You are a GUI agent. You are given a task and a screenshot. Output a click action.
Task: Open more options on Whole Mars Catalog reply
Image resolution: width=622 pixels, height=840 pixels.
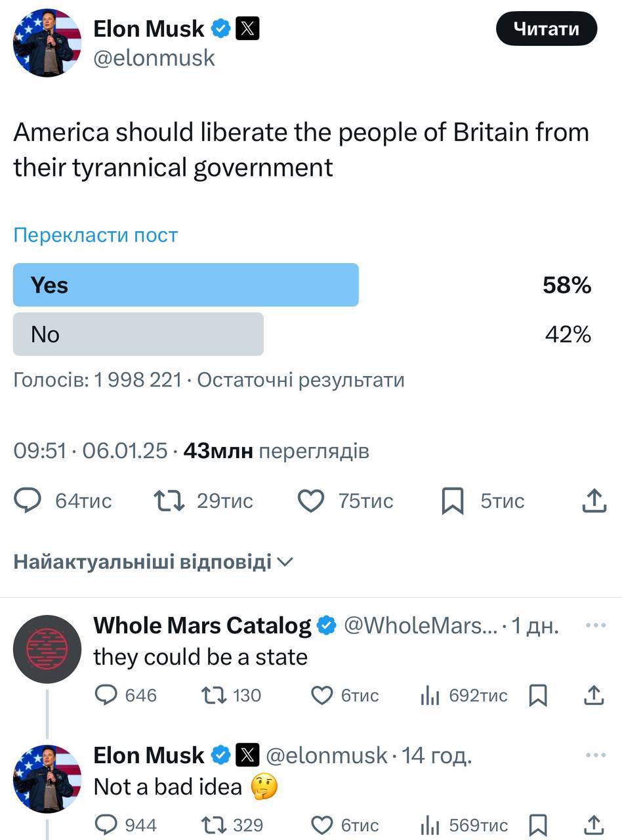pos(595,625)
